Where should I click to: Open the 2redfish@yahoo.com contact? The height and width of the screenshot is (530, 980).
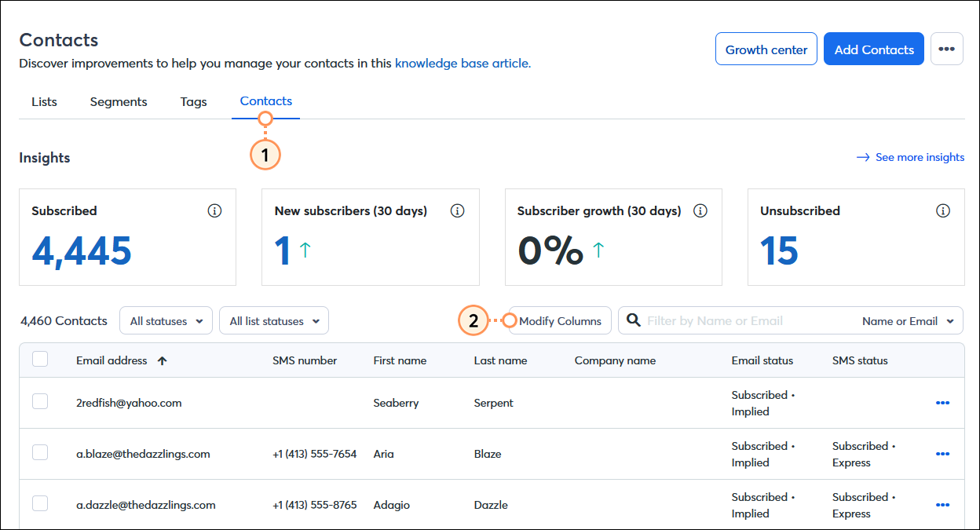129,403
